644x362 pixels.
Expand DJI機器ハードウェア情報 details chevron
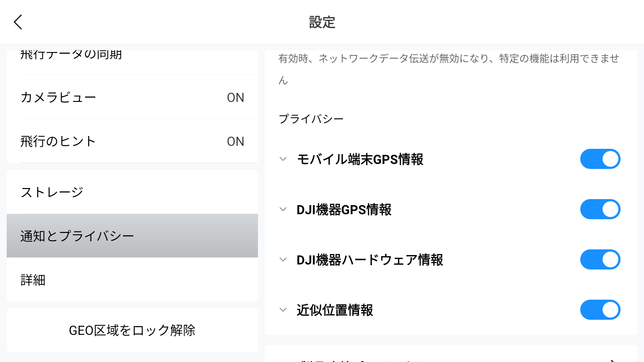coord(283,260)
